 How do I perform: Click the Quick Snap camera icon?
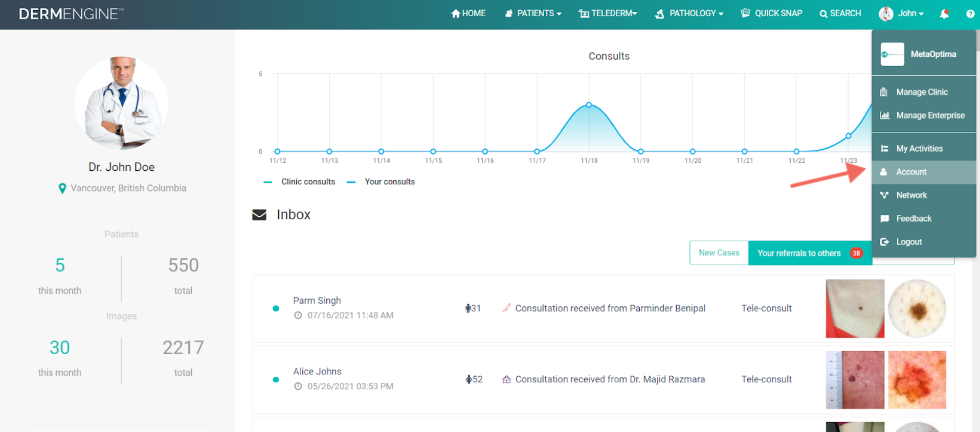[745, 13]
